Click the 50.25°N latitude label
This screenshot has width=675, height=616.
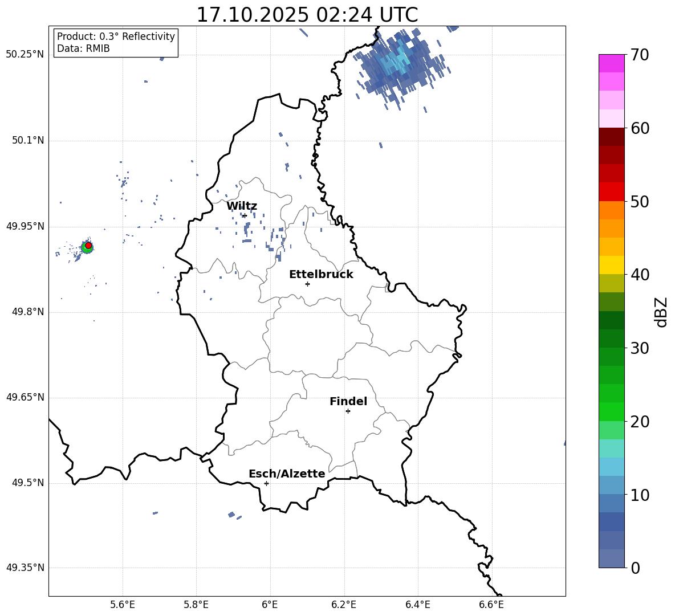(x=25, y=55)
